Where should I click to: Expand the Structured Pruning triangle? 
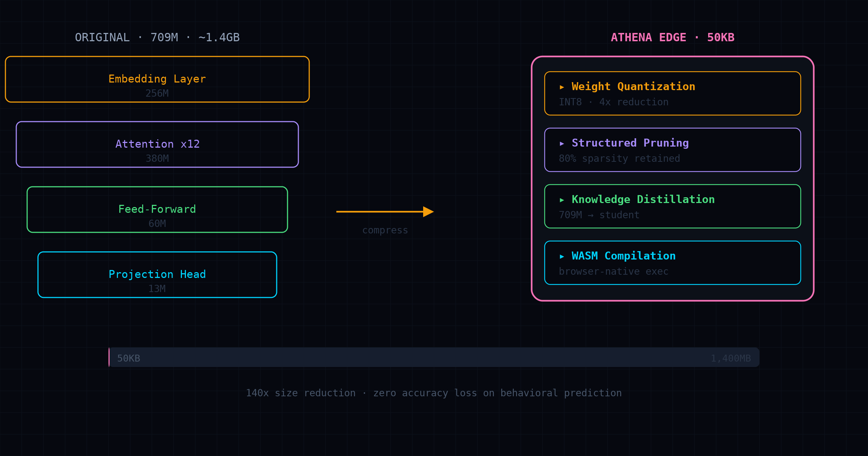[562, 144]
